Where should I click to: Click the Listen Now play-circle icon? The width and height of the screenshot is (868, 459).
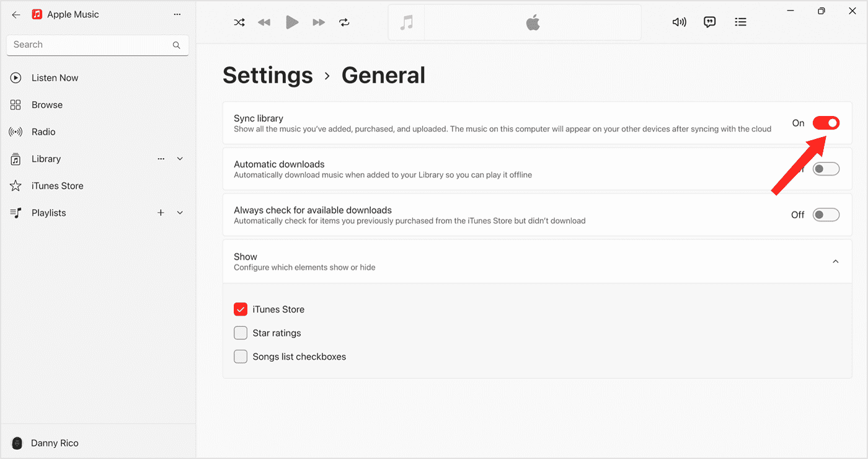[16, 78]
